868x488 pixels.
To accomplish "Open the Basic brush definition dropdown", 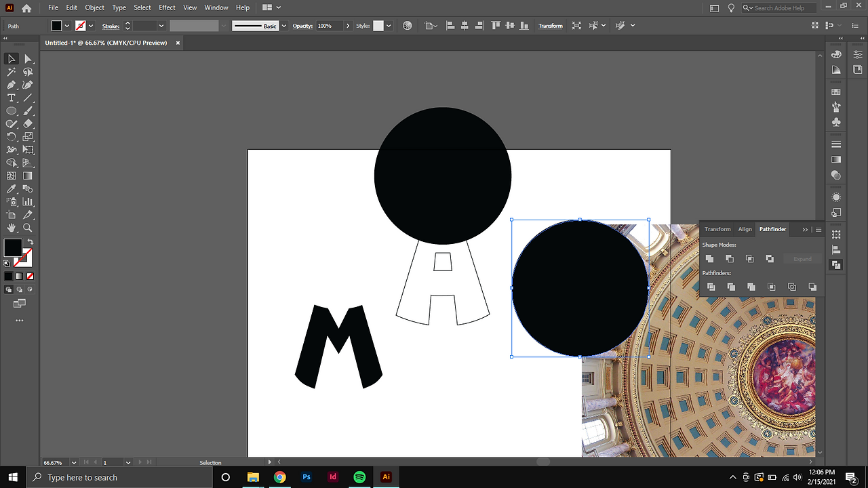I will 284,26.
